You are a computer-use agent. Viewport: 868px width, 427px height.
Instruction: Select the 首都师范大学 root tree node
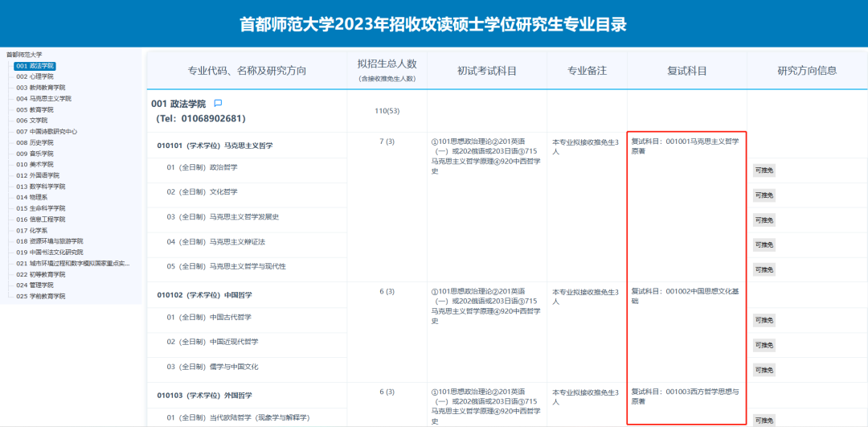click(x=24, y=55)
